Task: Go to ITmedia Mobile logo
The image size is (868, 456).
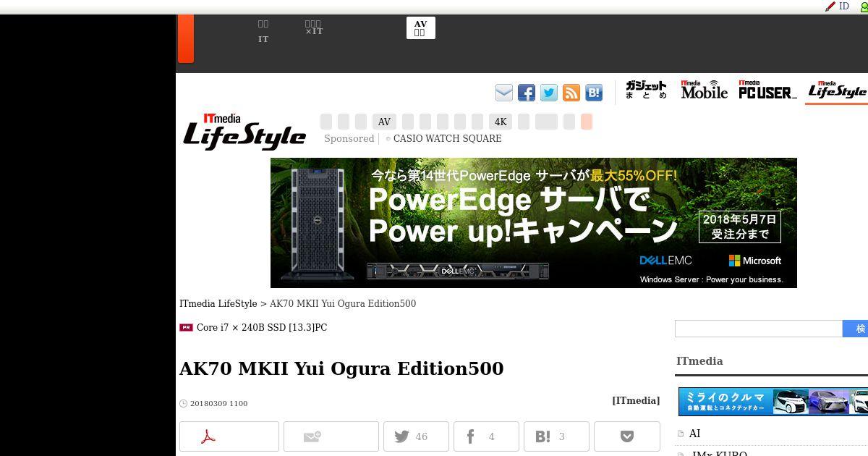Action: (704, 90)
